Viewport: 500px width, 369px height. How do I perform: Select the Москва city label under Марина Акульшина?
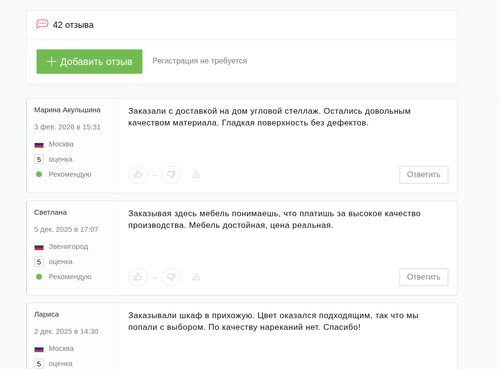coord(61,144)
